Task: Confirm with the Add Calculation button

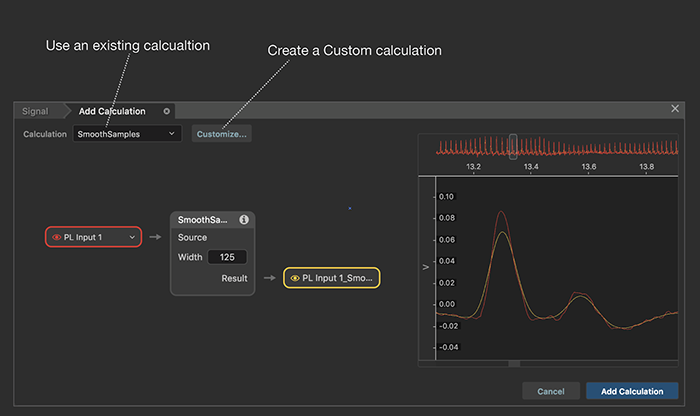Action: [x=632, y=391]
